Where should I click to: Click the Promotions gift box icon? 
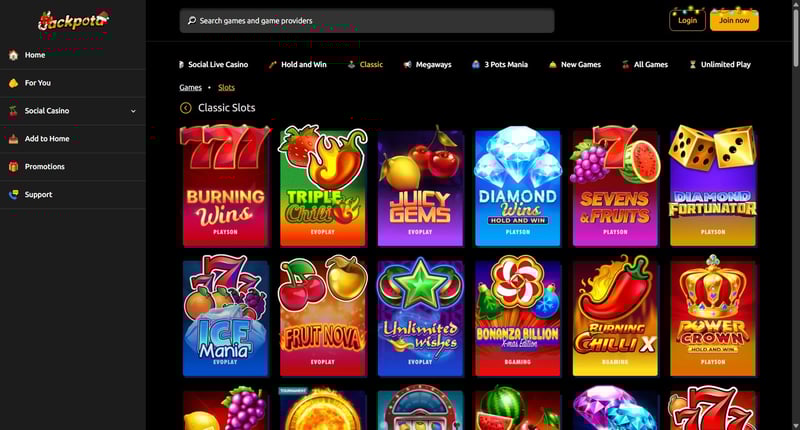click(14, 167)
